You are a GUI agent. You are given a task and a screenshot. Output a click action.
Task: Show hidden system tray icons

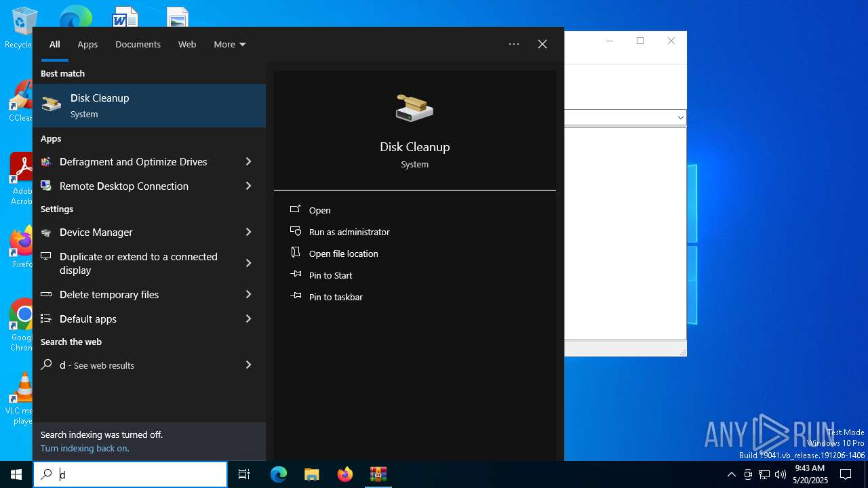(x=731, y=474)
